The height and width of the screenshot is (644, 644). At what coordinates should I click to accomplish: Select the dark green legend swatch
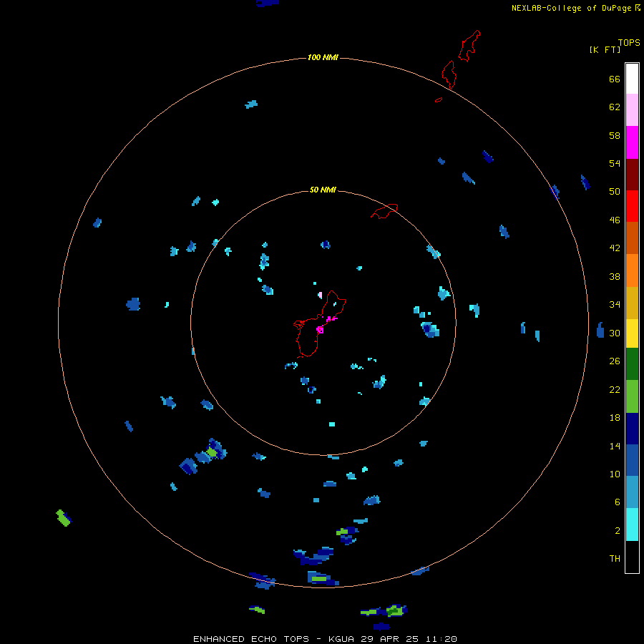pyautogui.click(x=632, y=364)
